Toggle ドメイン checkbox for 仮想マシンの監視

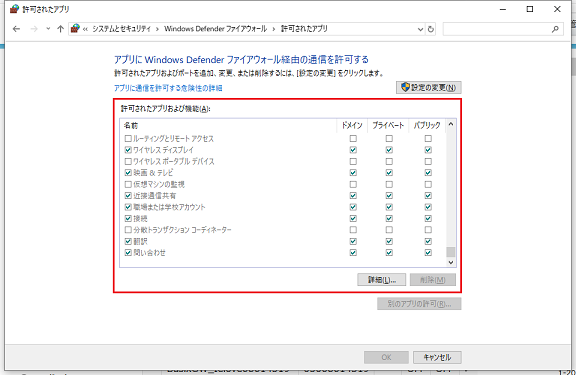click(353, 184)
